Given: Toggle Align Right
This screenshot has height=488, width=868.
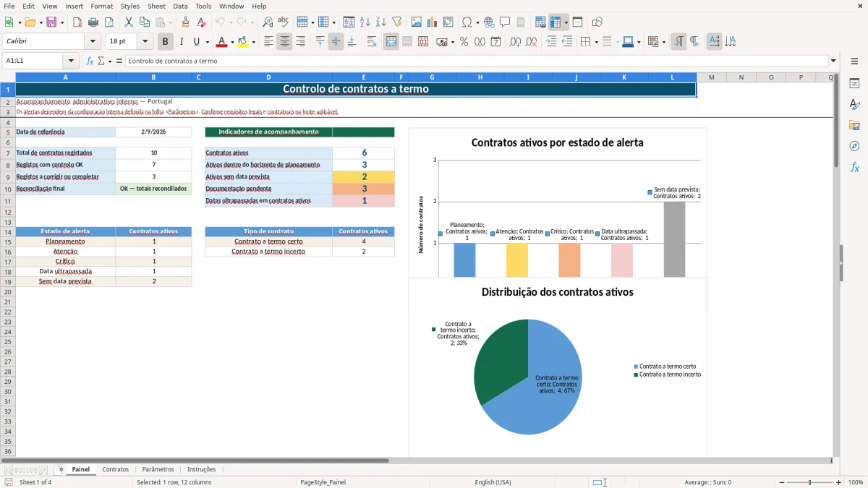Looking at the screenshot, I should coord(300,42).
